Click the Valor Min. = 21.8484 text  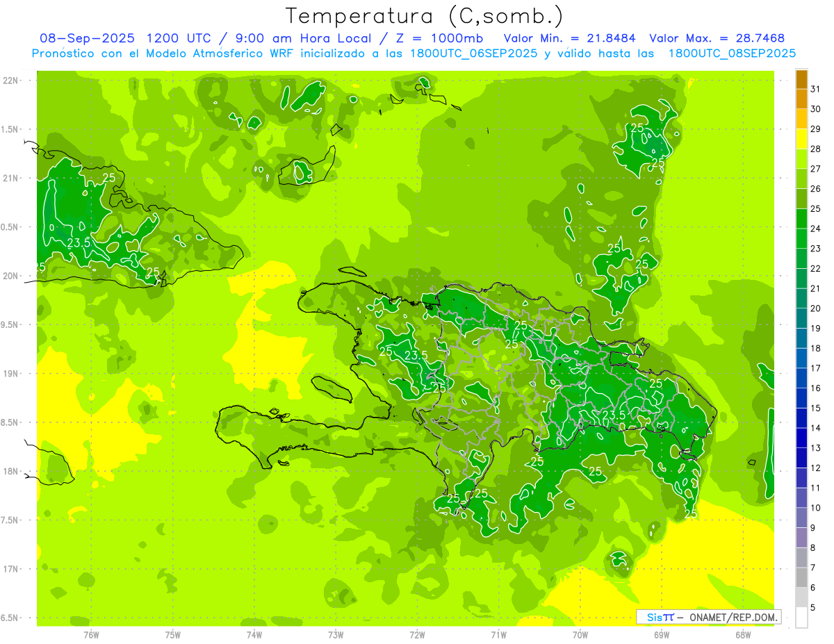click(569, 38)
